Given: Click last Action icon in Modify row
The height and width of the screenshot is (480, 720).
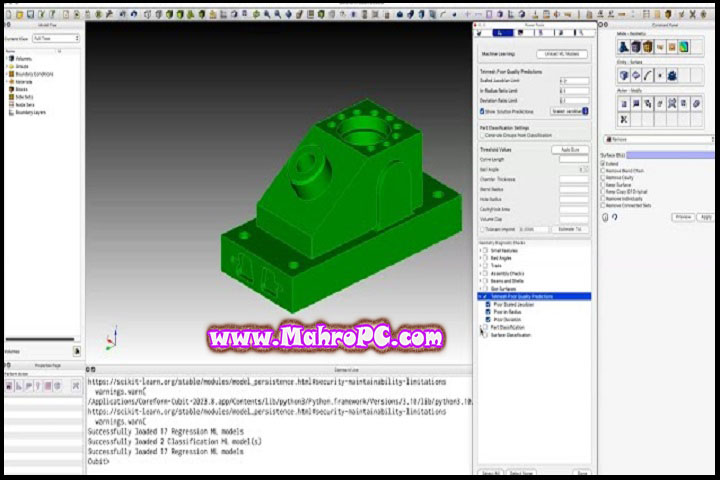Looking at the screenshot, I should (697, 104).
